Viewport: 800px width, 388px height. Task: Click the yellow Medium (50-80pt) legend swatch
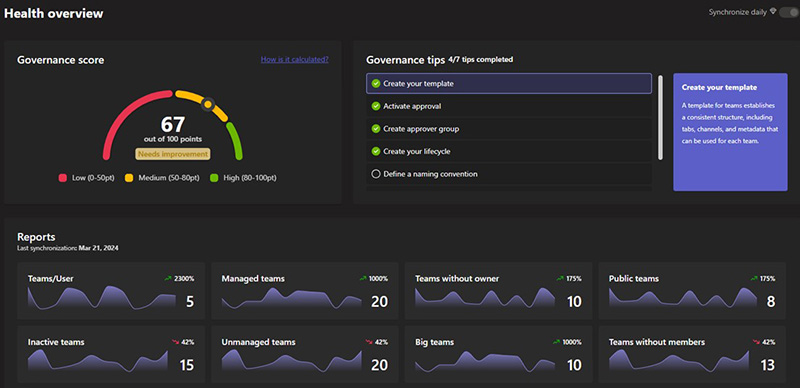click(129, 178)
